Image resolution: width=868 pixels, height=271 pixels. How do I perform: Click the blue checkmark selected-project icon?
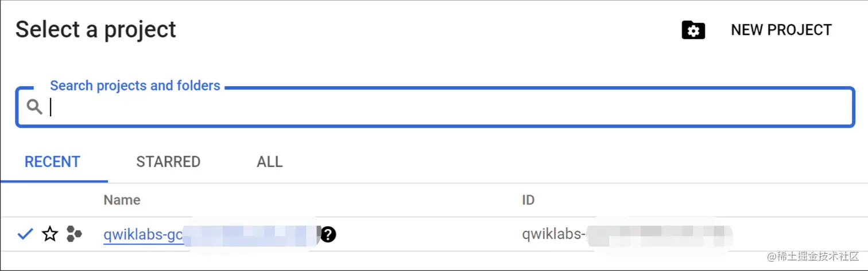pyautogui.click(x=25, y=234)
